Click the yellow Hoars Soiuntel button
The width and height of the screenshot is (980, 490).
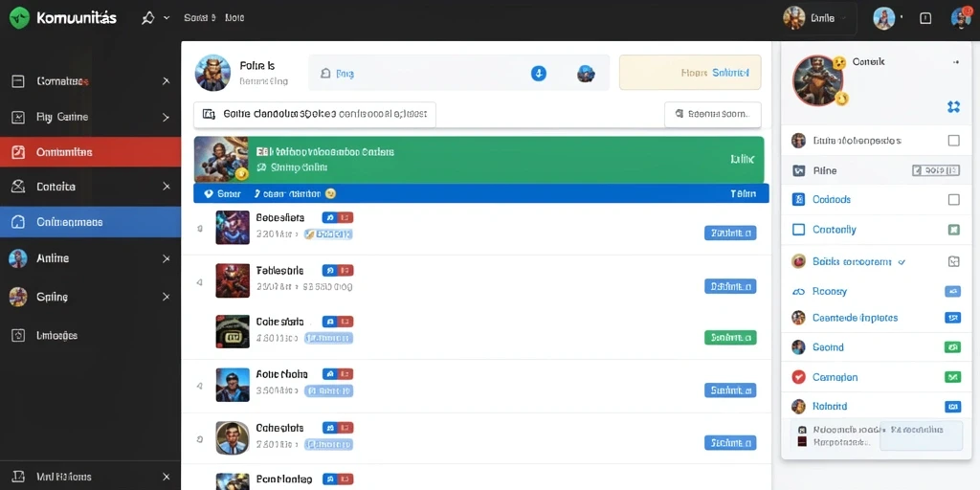click(x=689, y=73)
